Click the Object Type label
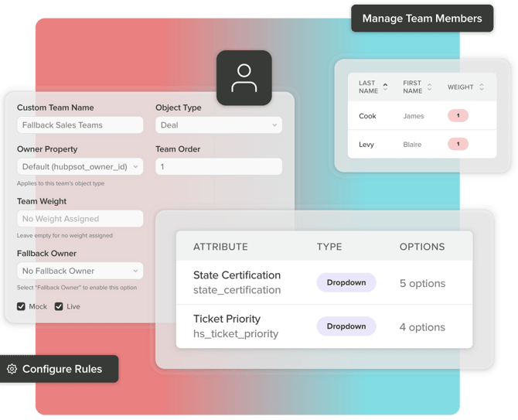This screenshot has height=420, width=518. [179, 108]
